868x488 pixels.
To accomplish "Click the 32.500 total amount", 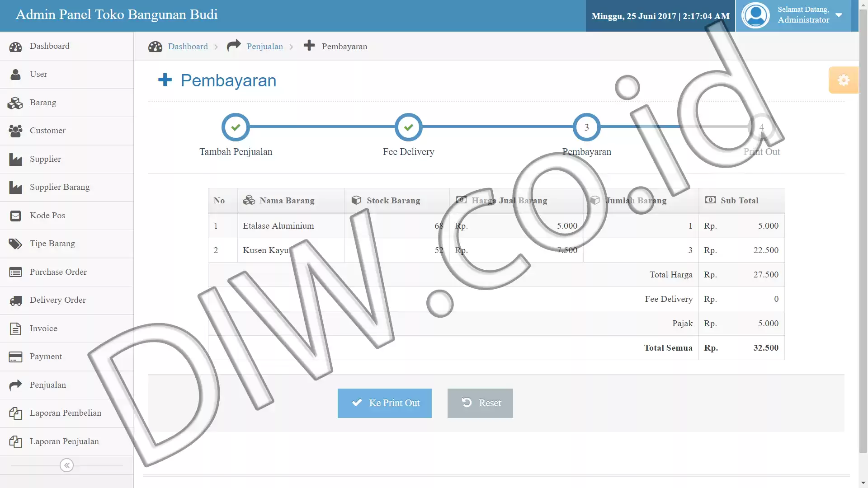I will (766, 348).
